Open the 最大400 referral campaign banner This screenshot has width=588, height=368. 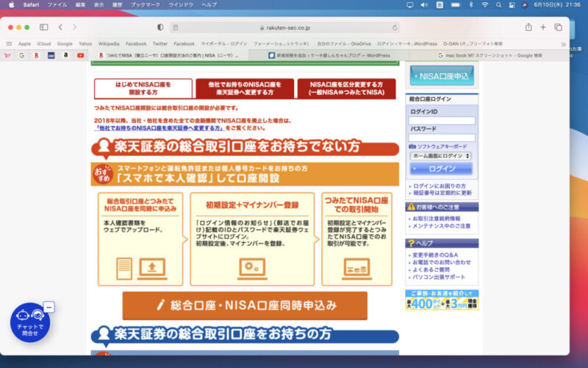442,300
